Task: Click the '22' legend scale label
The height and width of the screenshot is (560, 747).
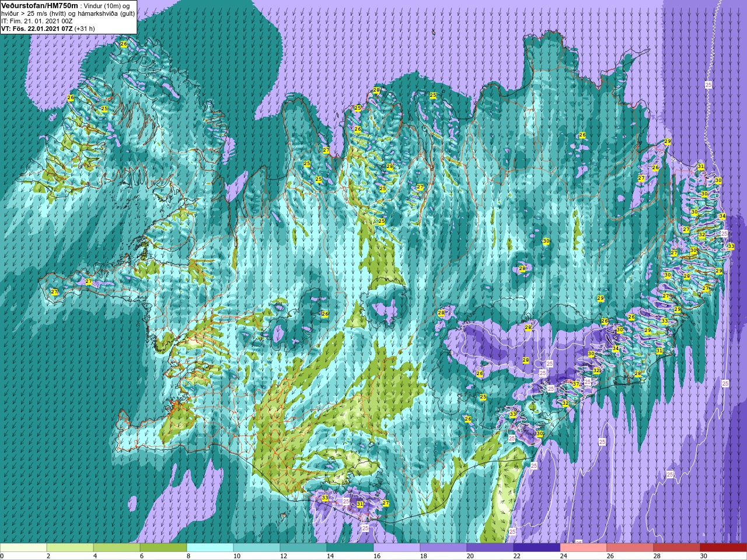Action: tap(516, 556)
